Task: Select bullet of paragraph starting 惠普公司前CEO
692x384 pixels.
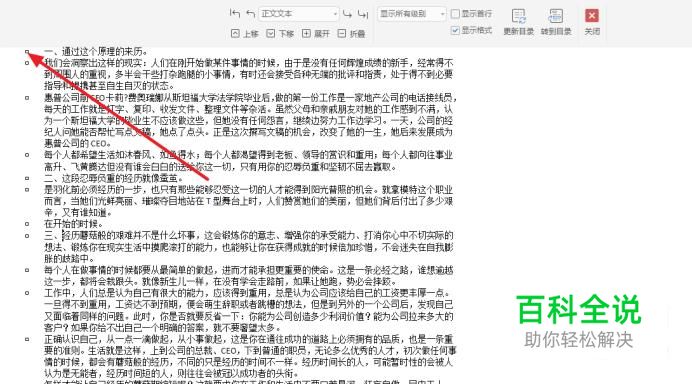Action: click(27, 98)
